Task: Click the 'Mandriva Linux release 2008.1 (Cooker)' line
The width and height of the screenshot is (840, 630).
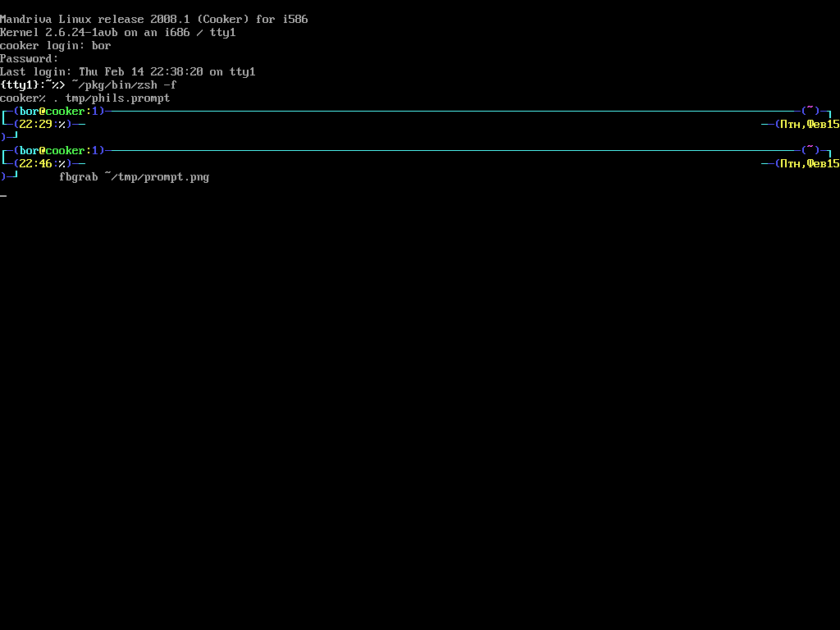Action: coord(153,20)
